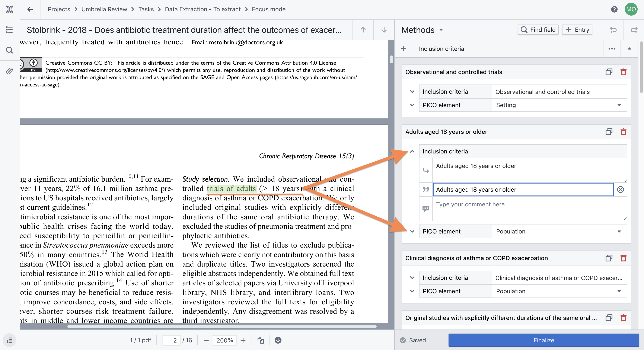Duplicate the Adults aged 18 years entry
The width and height of the screenshot is (644, 350).
pyautogui.click(x=609, y=131)
